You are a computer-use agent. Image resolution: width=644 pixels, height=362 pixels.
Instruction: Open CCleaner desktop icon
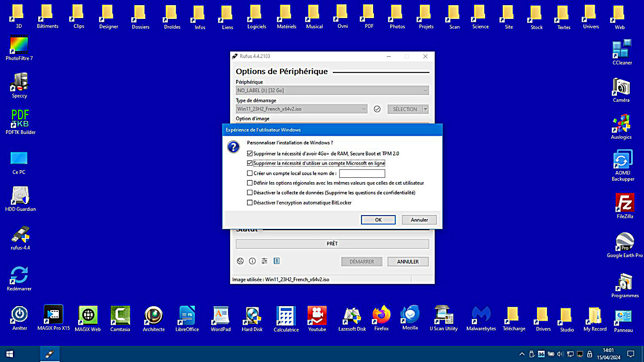[622, 52]
